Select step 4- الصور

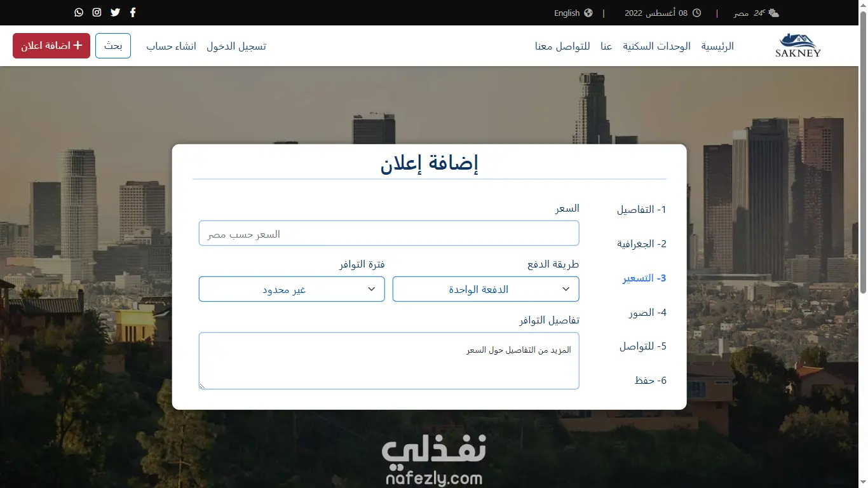coord(648,313)
